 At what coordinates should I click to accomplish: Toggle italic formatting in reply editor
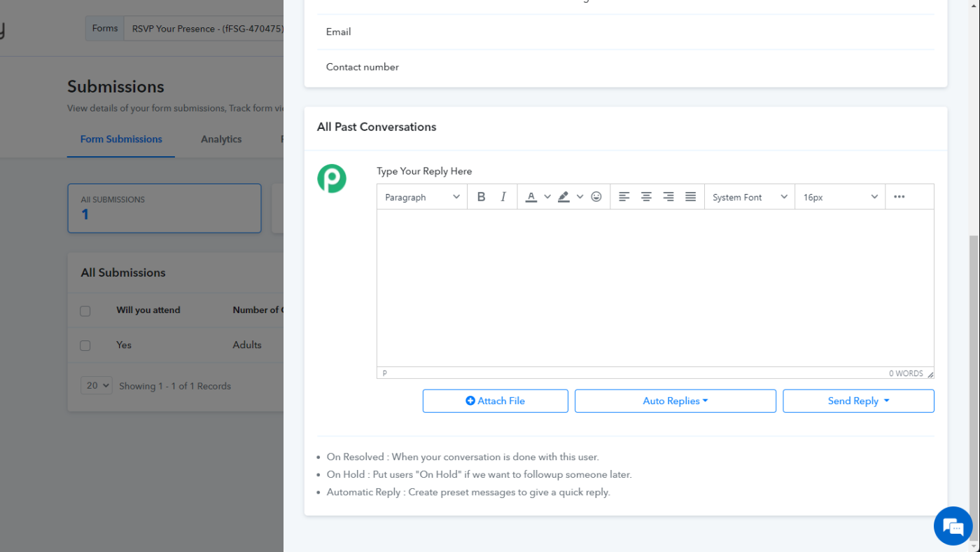503,197
